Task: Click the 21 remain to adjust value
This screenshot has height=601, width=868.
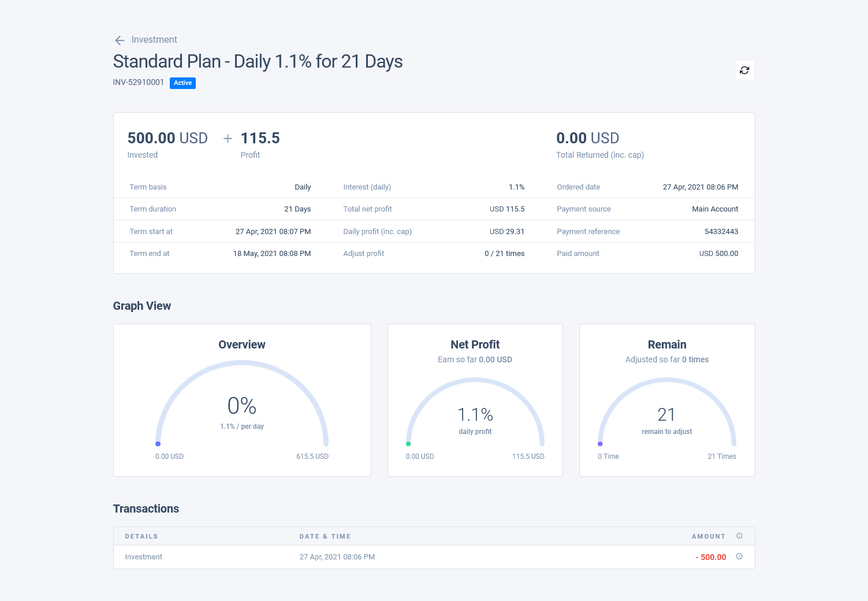Action: 666,414
